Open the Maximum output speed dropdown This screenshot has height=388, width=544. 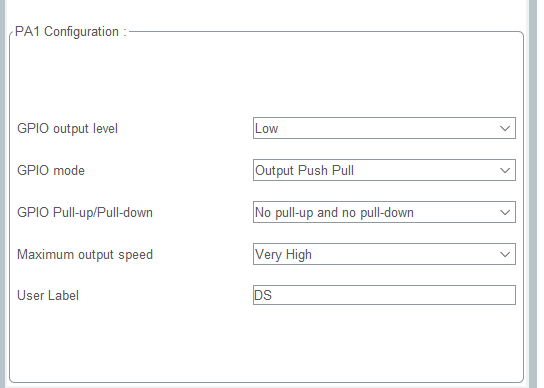tap(384, 254)
